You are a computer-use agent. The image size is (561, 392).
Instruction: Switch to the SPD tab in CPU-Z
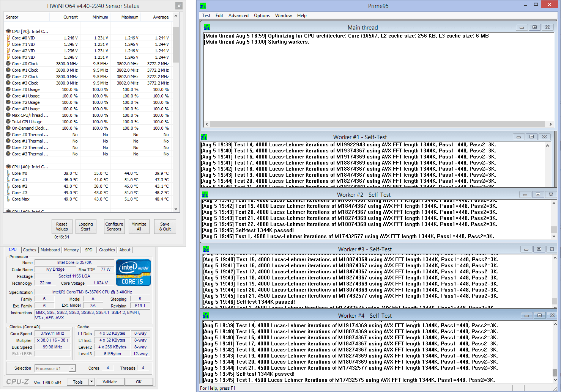89,250
